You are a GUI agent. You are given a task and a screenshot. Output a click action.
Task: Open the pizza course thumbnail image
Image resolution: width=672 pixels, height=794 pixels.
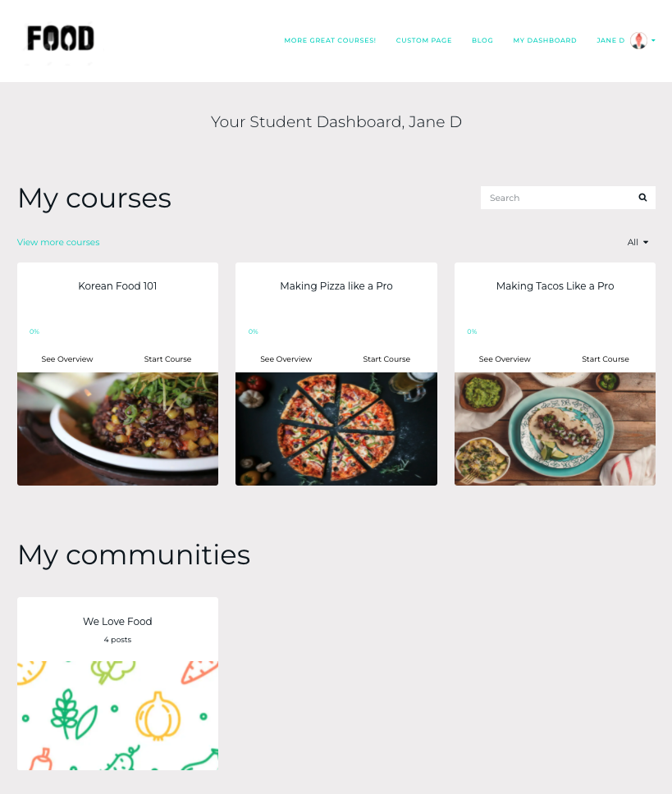coord(336,429)
